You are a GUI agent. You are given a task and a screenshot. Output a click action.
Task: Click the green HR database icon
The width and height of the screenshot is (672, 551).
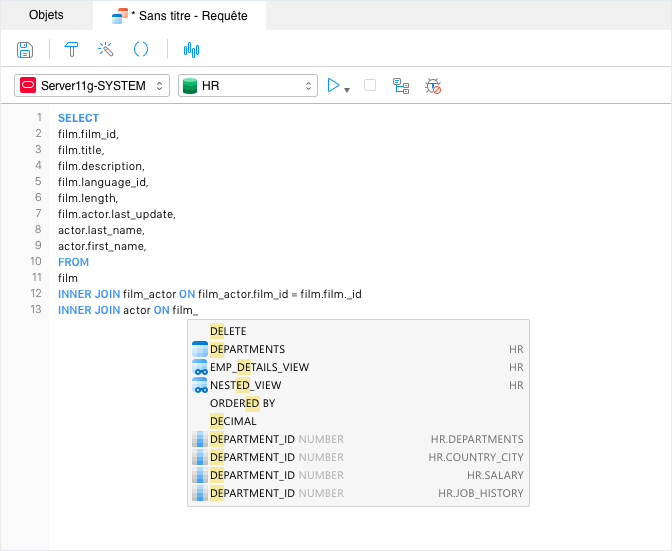click(x=190, y=86)
